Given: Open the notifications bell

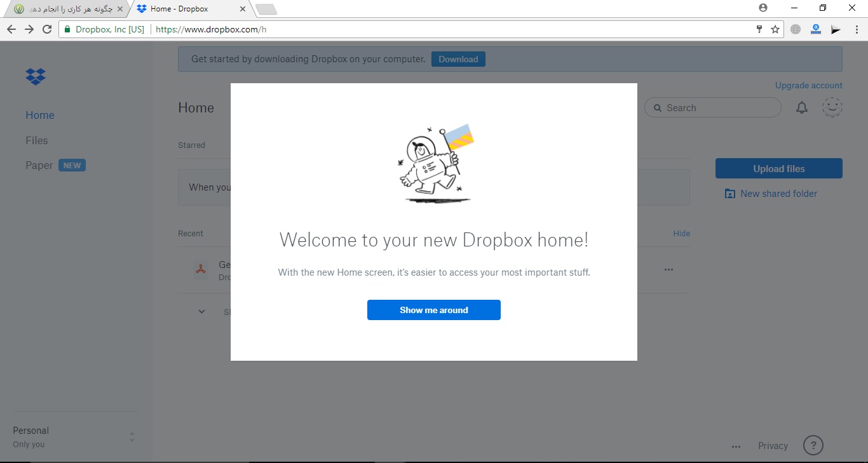Looking at the screenshot, I should coord(802,108).
